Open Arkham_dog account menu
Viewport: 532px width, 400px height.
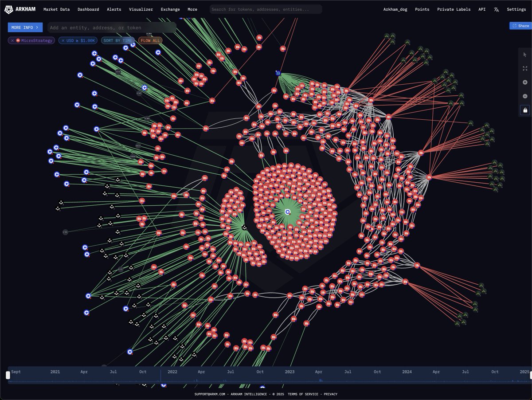tap(395, 9)
